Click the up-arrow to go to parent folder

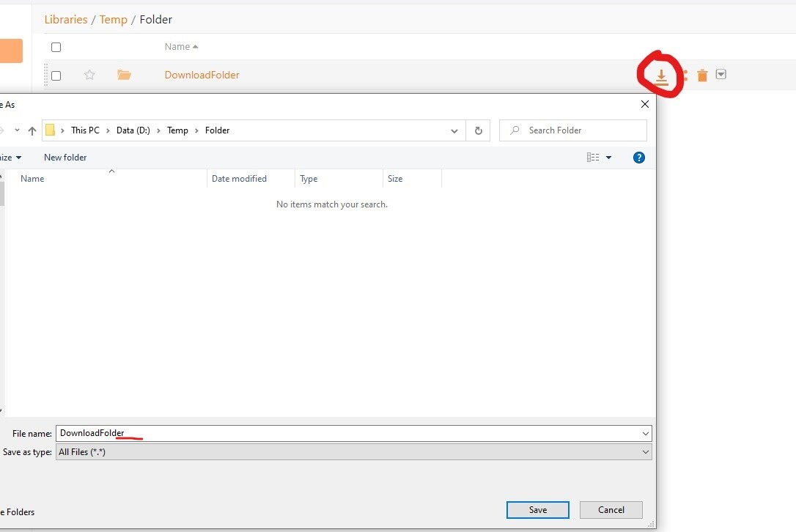32,130
